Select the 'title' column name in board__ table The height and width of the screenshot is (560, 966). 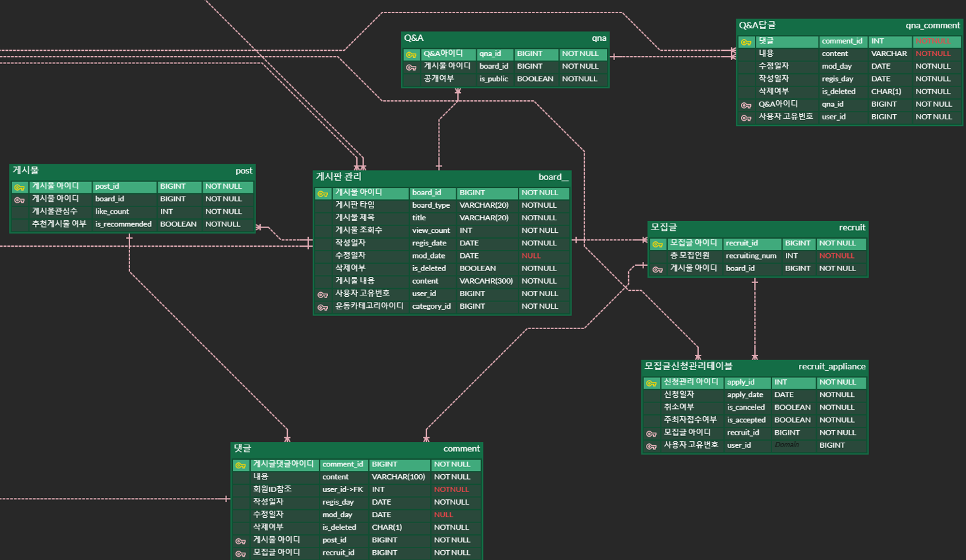(419, 218)
